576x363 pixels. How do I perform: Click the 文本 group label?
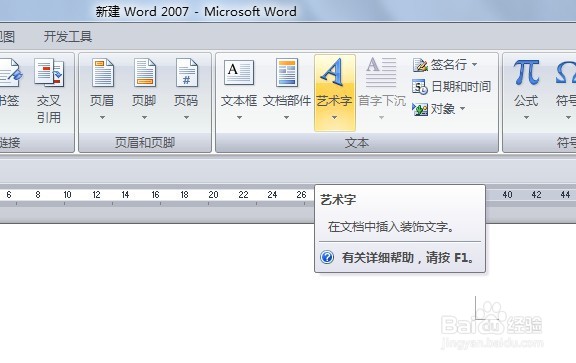(x=357, y=143)
